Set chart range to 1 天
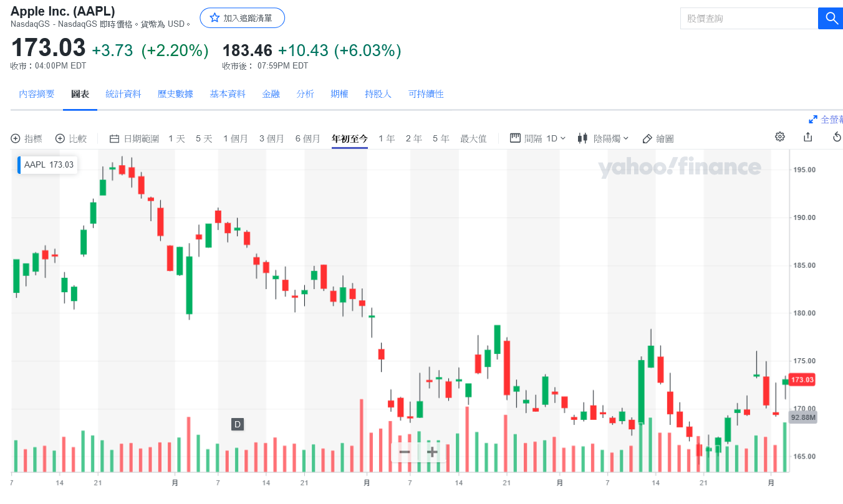 (176, 138)
